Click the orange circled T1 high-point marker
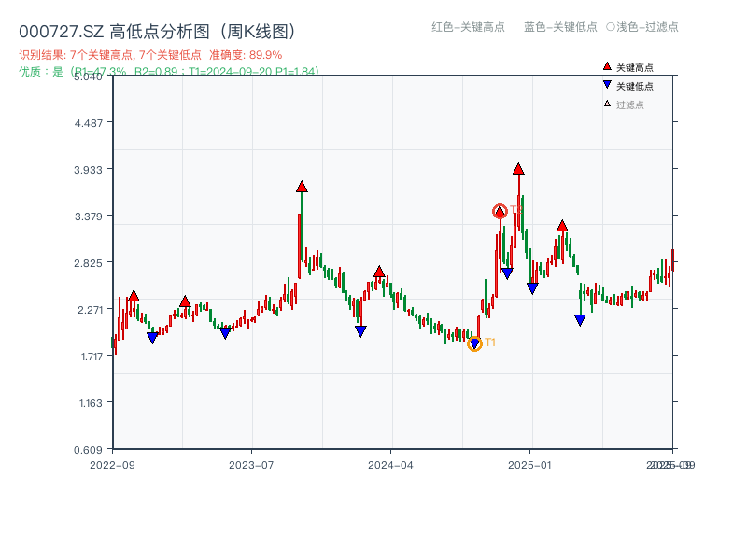 point(500,210)
